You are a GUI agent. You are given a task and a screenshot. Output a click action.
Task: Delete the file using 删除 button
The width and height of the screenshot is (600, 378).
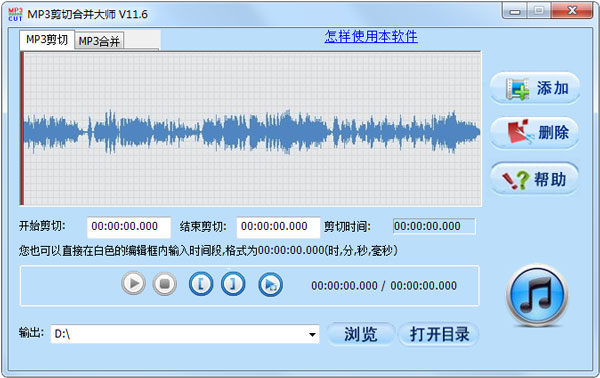[x=535, y=133]
